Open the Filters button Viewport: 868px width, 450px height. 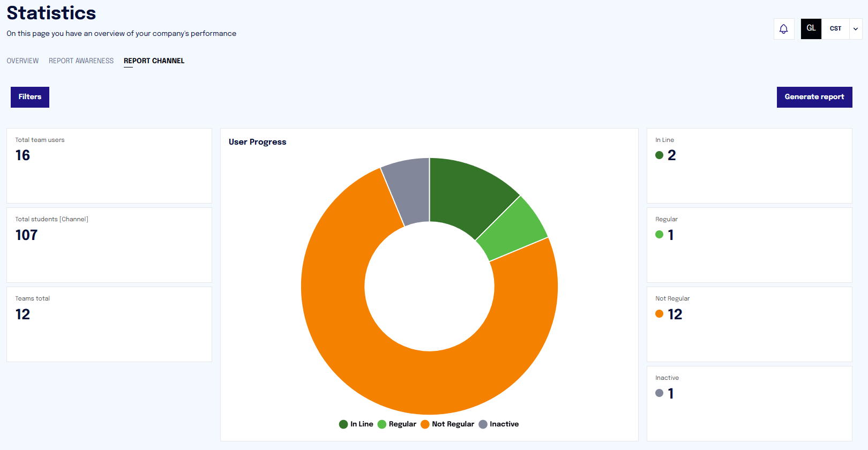coord(30,97)
